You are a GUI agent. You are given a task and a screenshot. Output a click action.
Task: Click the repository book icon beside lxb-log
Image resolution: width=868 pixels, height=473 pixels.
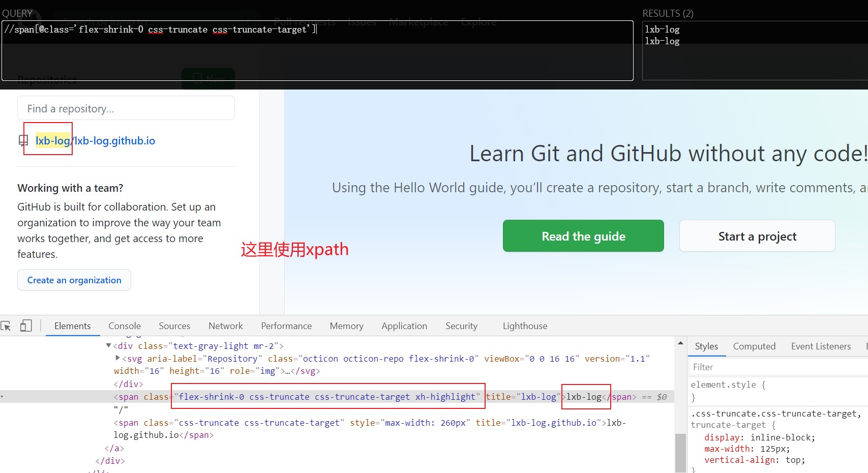(23, 141)
